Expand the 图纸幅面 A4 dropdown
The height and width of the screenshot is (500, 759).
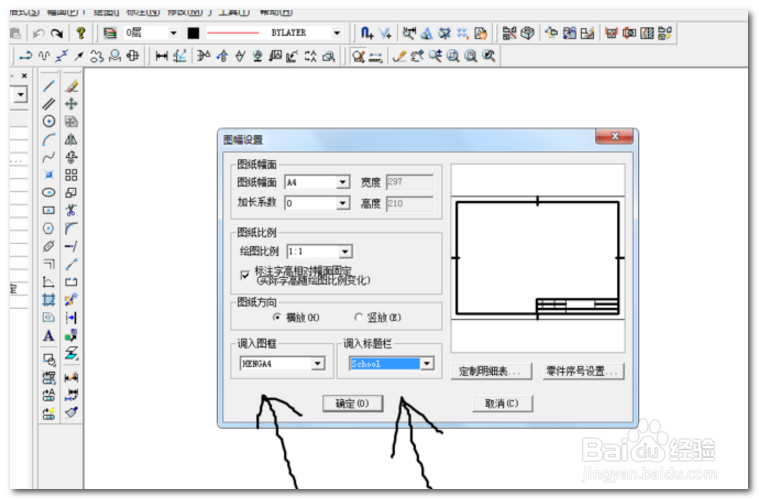[343, 182]
